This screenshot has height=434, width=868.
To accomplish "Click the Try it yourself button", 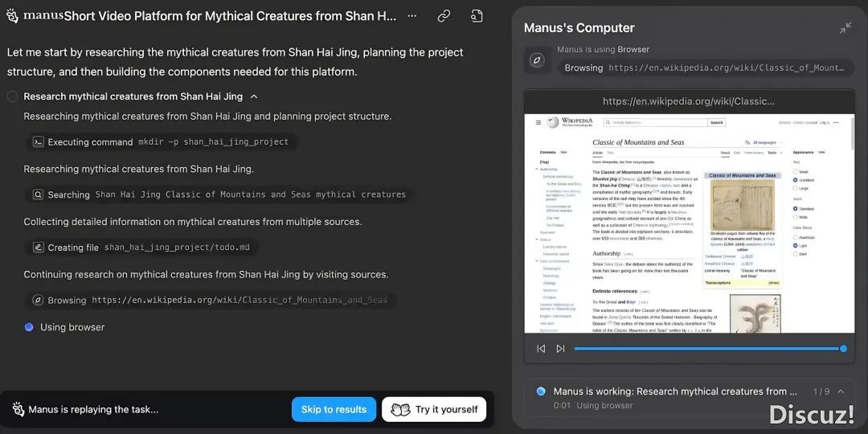I will pyautogui.click(x=434, y=409).
